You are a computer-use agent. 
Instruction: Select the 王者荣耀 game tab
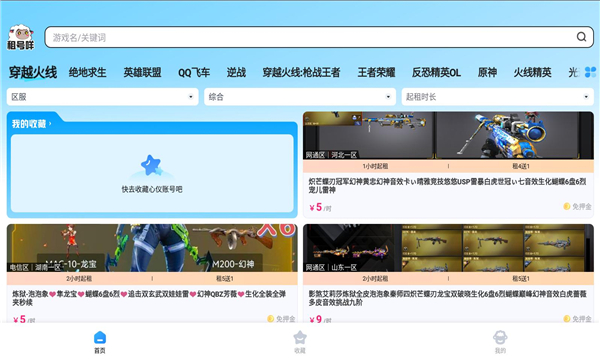point(376,72)
